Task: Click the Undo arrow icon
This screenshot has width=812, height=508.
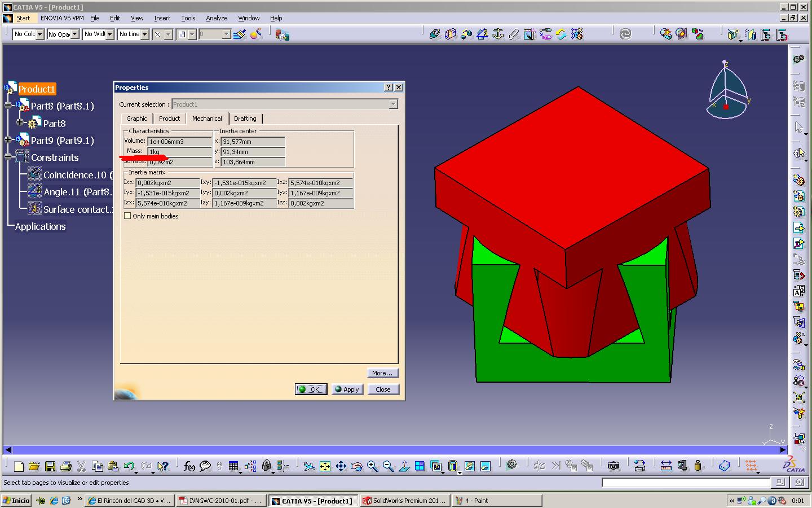Action: 129,466
